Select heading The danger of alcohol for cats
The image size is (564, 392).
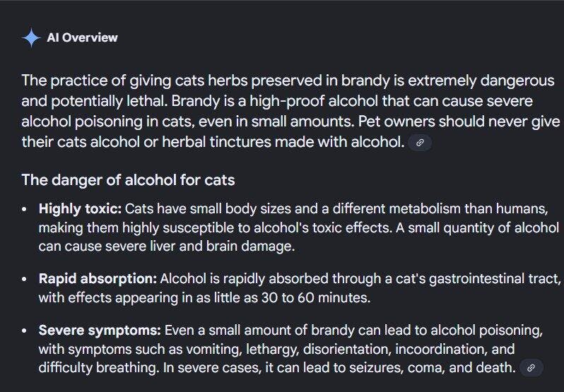128,179
